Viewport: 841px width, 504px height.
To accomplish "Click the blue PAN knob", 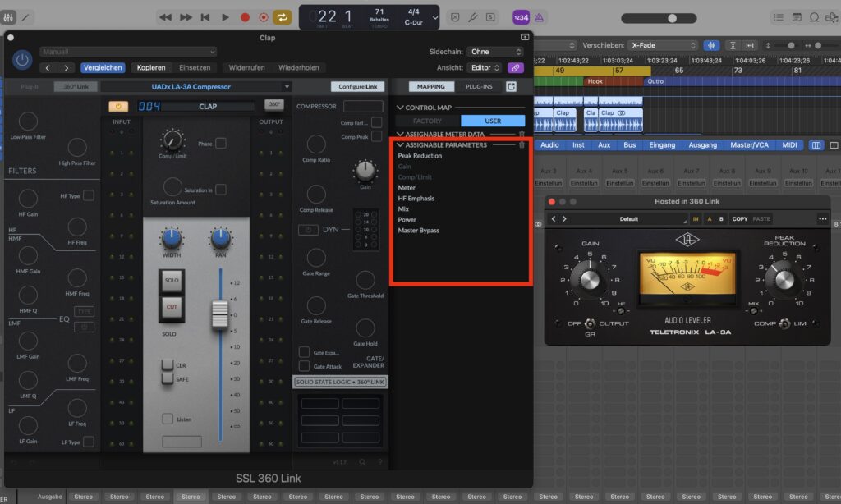I will (220, 238).
